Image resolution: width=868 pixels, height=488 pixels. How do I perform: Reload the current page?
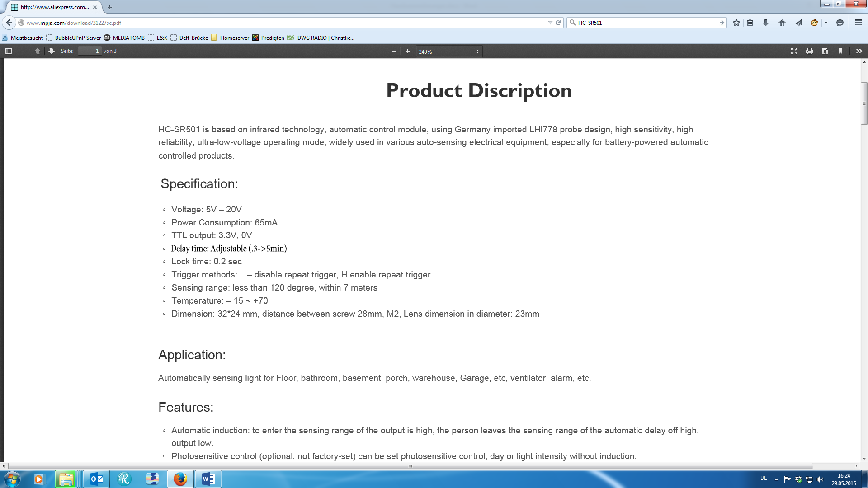[x=558, y=23]
